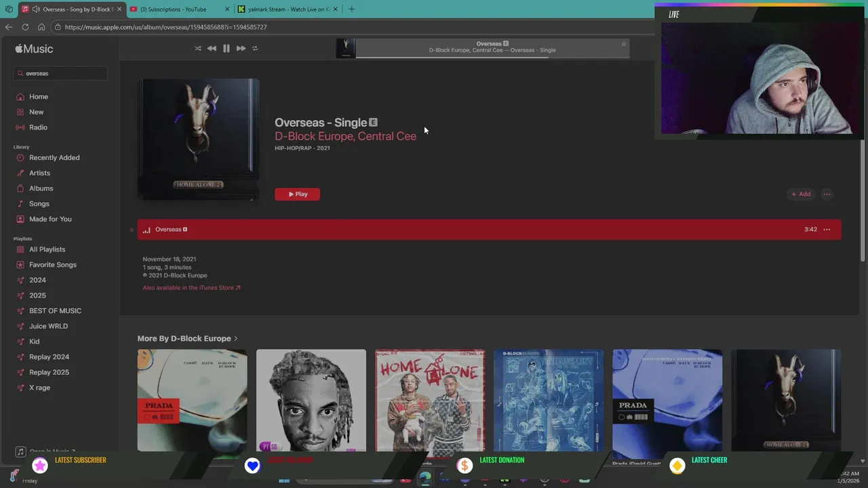Focus the search field containing 'overseas'

point(60,73)
